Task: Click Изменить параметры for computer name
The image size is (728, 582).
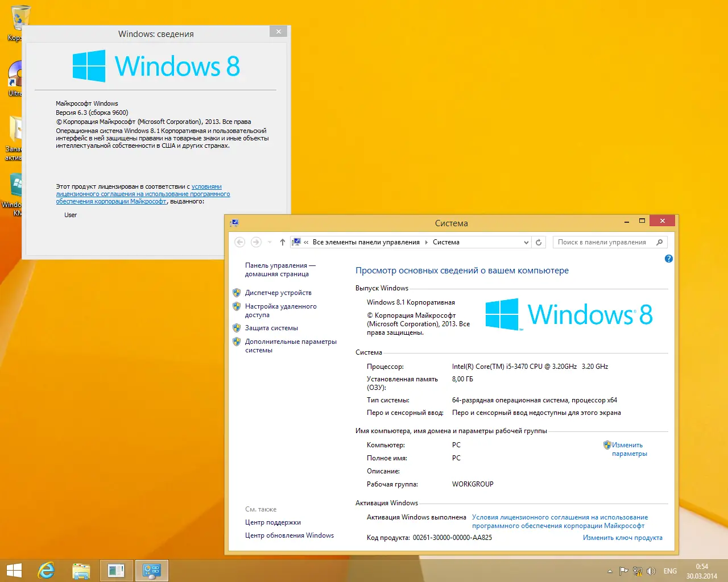Action: (629, 449)
